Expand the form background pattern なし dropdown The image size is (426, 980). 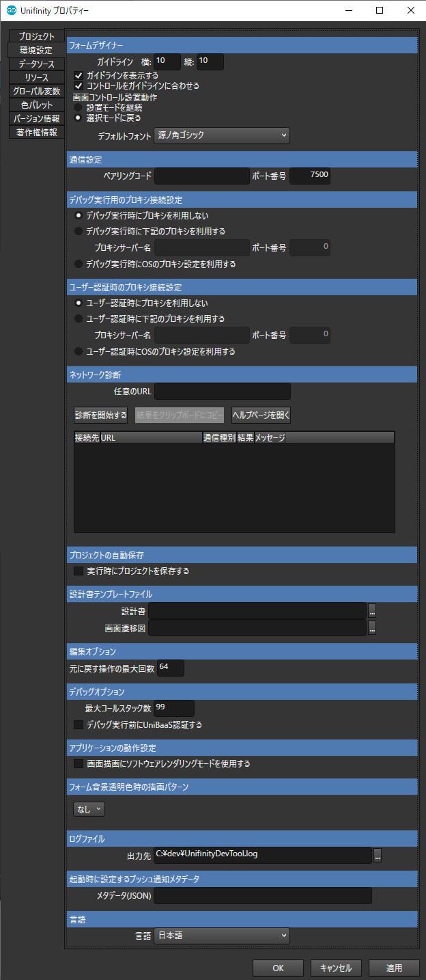[x=89, y=809]
